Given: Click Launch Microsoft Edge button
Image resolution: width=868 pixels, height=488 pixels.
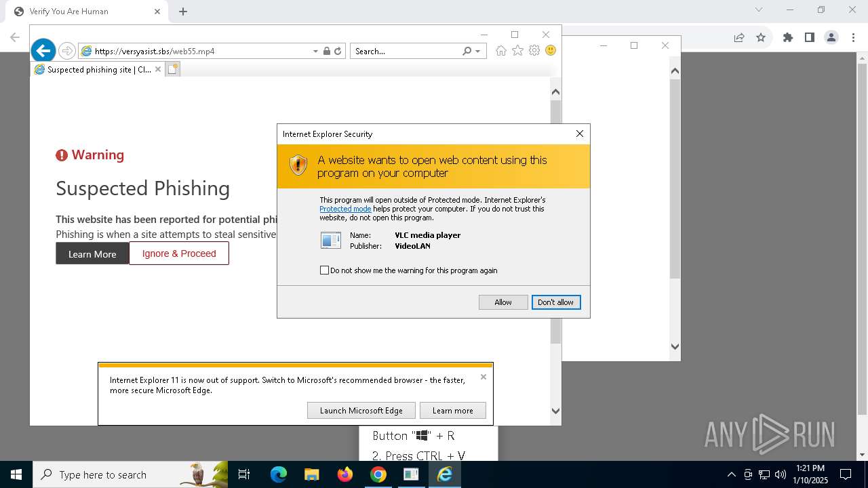Looking at the screenshot, I should pos(361,411).
